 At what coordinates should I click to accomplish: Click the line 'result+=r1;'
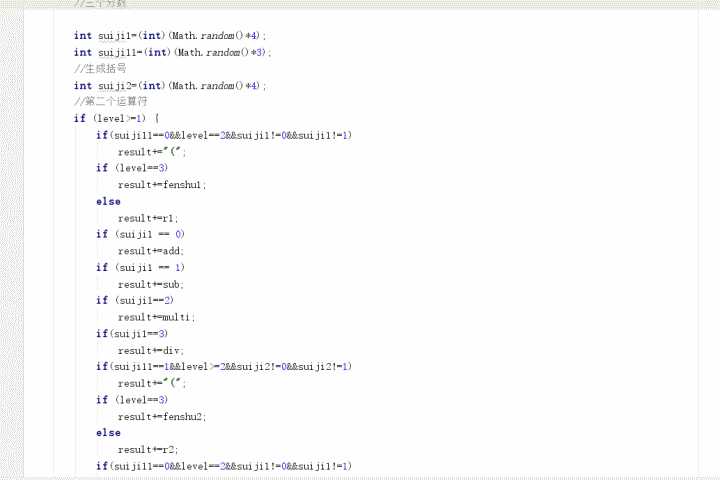click(148, 218)
